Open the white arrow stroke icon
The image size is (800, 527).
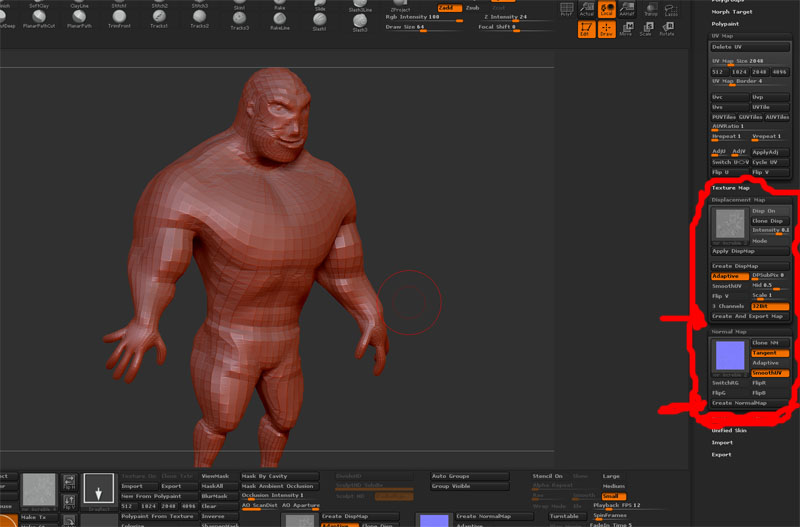coord(98,490)
